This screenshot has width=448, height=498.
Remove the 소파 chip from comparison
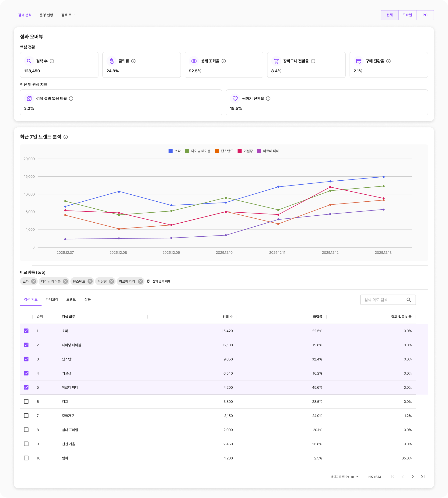point(34,281)
